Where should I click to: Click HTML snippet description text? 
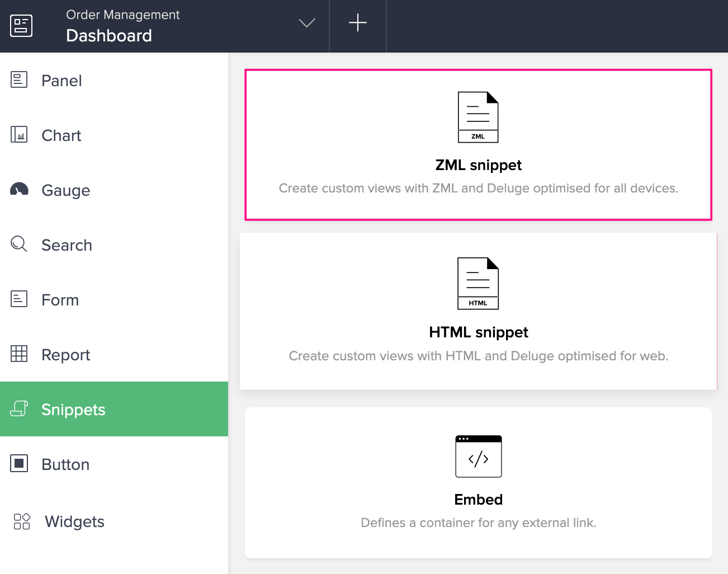479,356
